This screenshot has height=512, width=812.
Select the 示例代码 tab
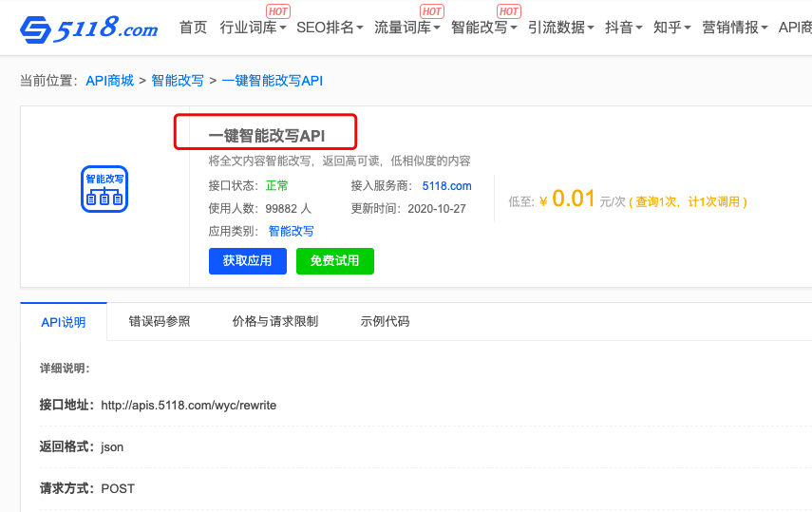pos(385,321)
